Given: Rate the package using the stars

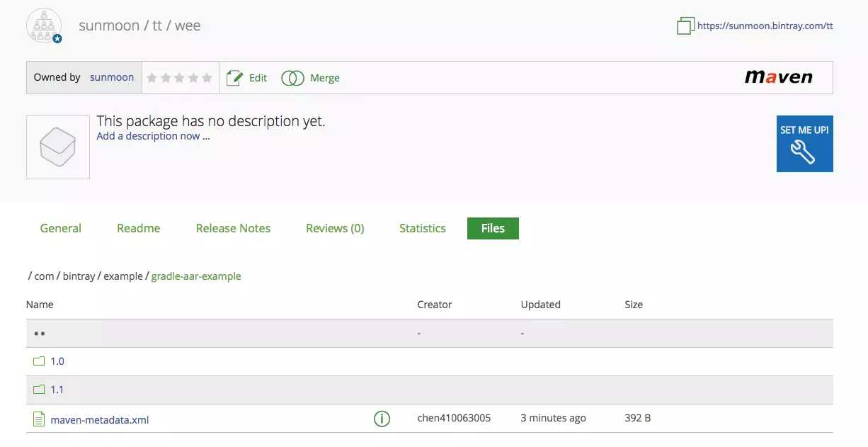Looking at the screenshot, I should [180, 78].
